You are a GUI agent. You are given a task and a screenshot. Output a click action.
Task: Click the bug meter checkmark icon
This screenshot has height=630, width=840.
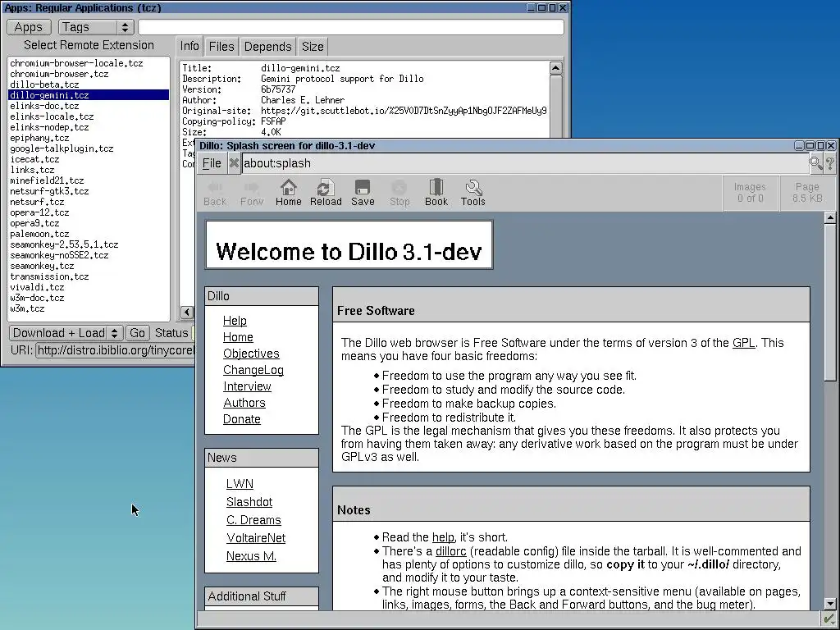point(829,619)
